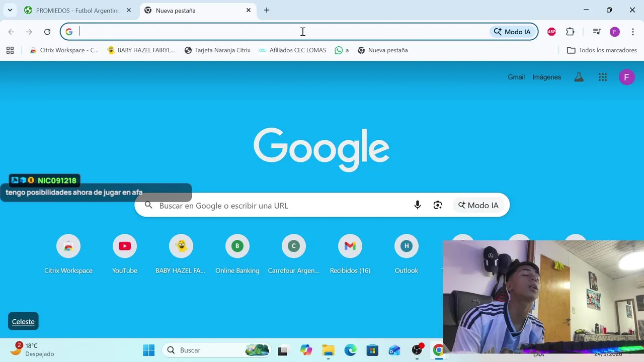This screenshot has width=644, height=362.
Task: Close the PROMIEDOS tab
Action: pos(129,10)
